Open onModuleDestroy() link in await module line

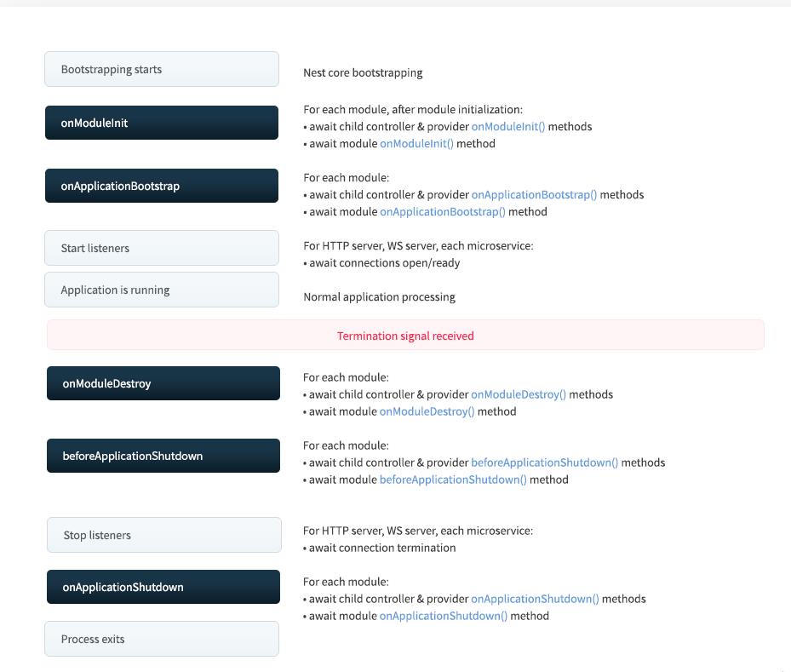click(x=427, y=411)
